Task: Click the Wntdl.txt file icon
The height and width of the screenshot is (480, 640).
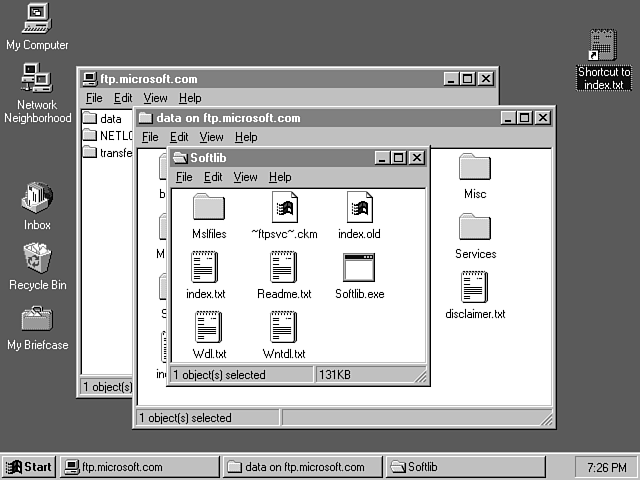Action: pos(284,328)
